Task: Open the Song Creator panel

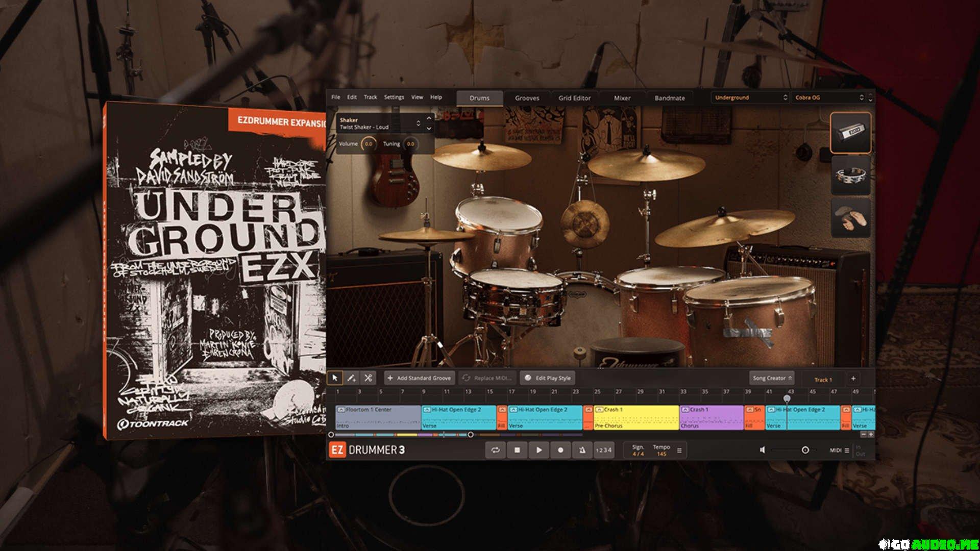Action: tap(772, 378)
